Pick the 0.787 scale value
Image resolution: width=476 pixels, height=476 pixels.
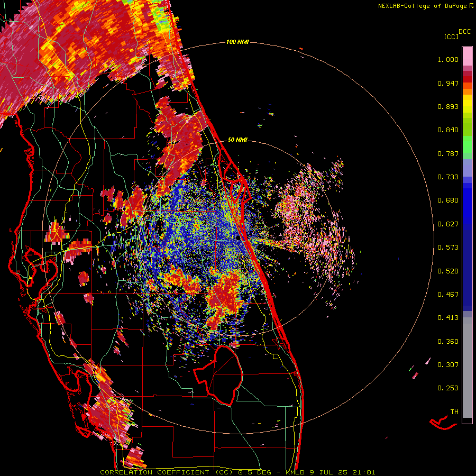click(x=448, y=153)
